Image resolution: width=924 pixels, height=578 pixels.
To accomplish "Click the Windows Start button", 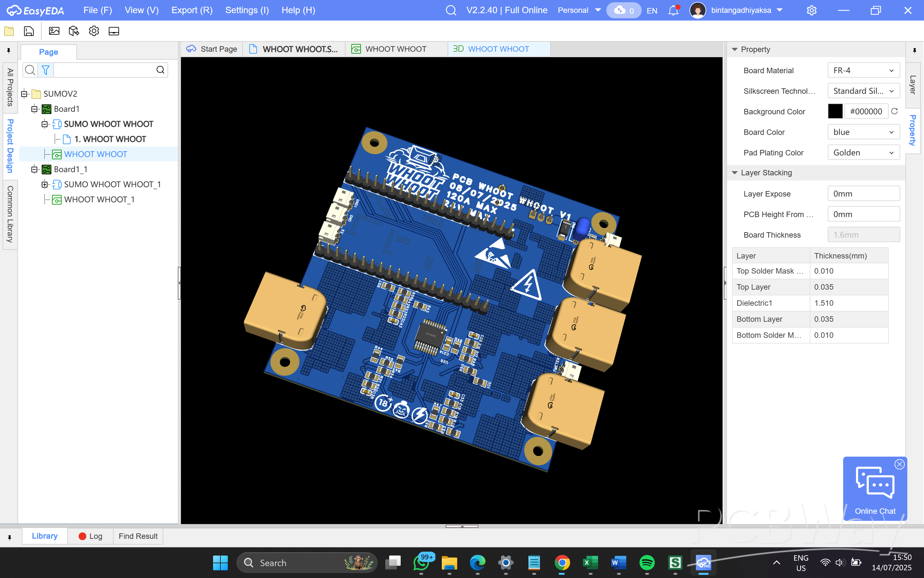I will coord(220,563).
